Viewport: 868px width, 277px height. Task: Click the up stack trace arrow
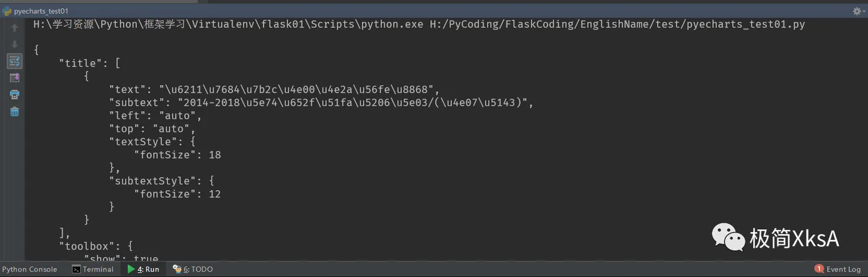click(14, 28)
